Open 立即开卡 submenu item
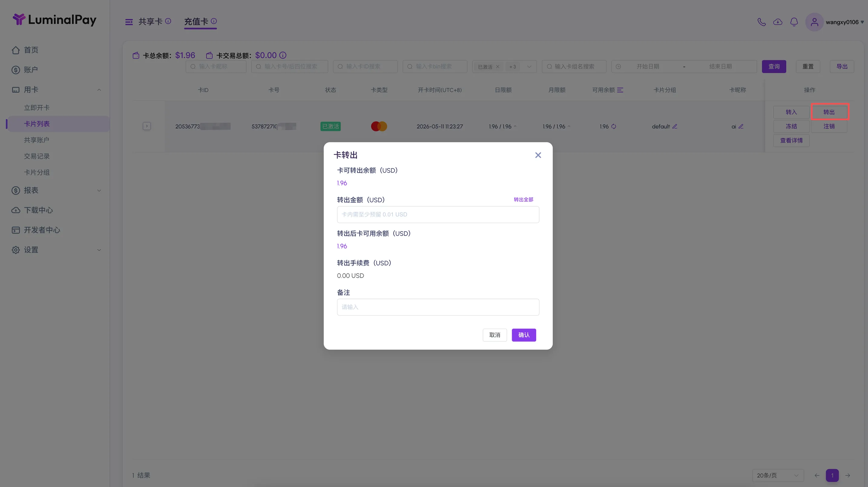This screenshot has width=868, height=487. (36, 108)
